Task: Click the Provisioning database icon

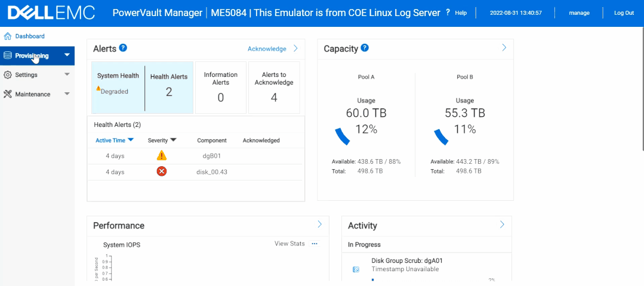Action: 7,56
